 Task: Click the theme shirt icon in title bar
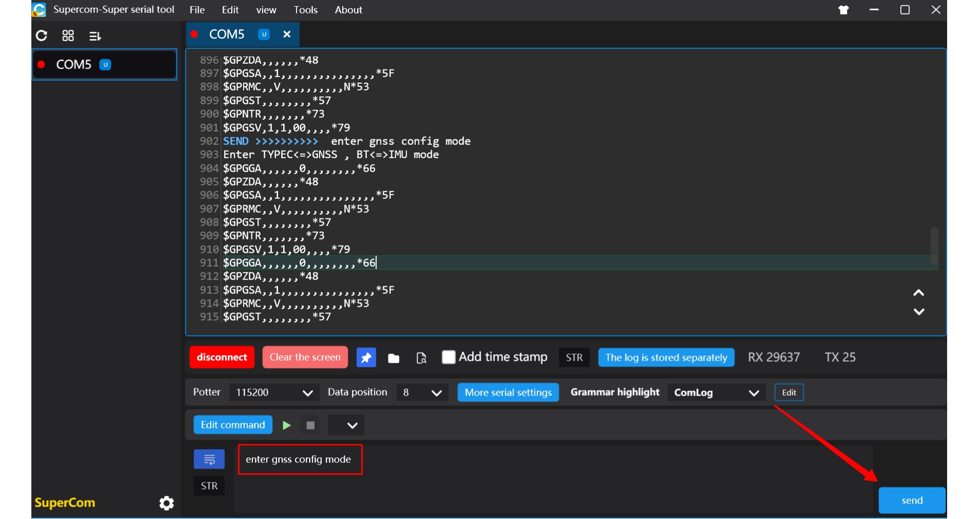[x=843, y=10]
